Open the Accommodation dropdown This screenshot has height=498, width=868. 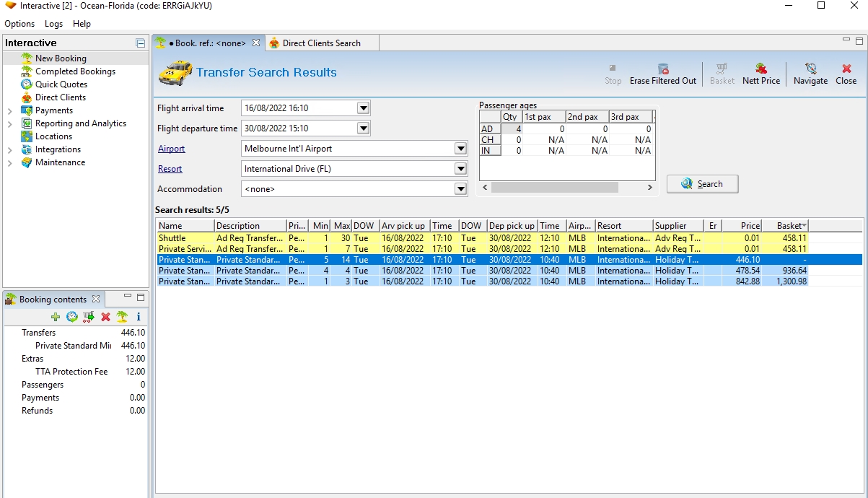(x=460, y=189)
